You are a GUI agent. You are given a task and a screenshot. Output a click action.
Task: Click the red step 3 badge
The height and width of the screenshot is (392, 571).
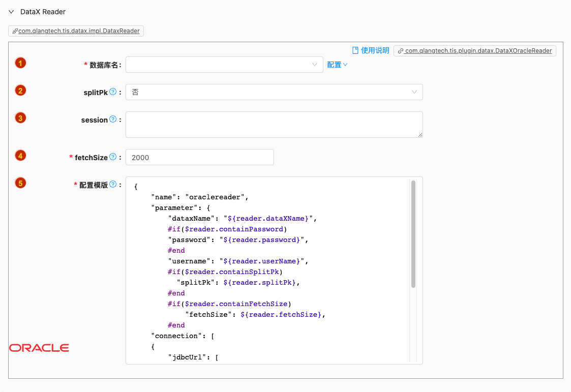click(x=20, y=118)
